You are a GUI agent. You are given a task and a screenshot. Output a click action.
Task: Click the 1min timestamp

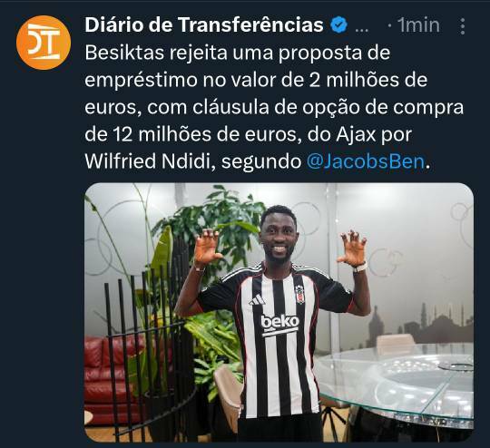(418, 25)
